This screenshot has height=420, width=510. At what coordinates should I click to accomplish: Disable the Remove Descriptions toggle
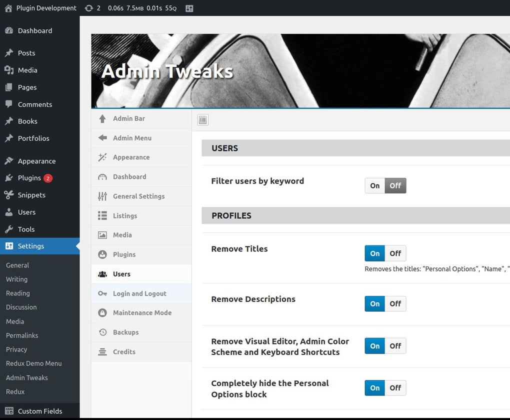click(395, 303)
